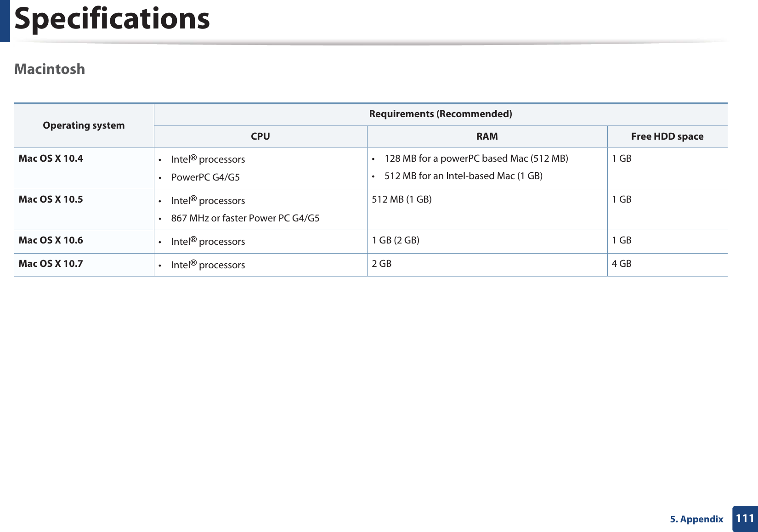Click the "Free HDD space" column header
The image size is (758, 532).
[x=667, y=136]
